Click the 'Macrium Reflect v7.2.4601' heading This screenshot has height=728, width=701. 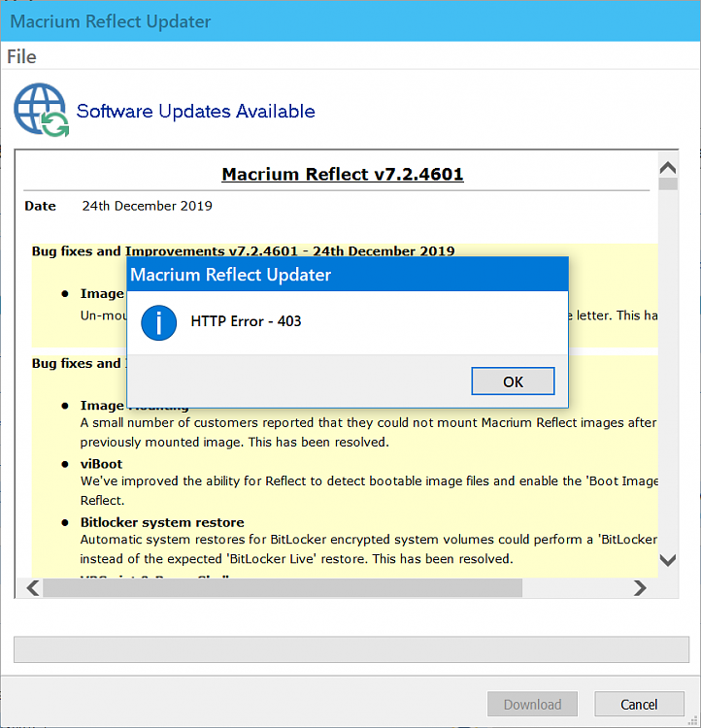click(x=343, y=174)
